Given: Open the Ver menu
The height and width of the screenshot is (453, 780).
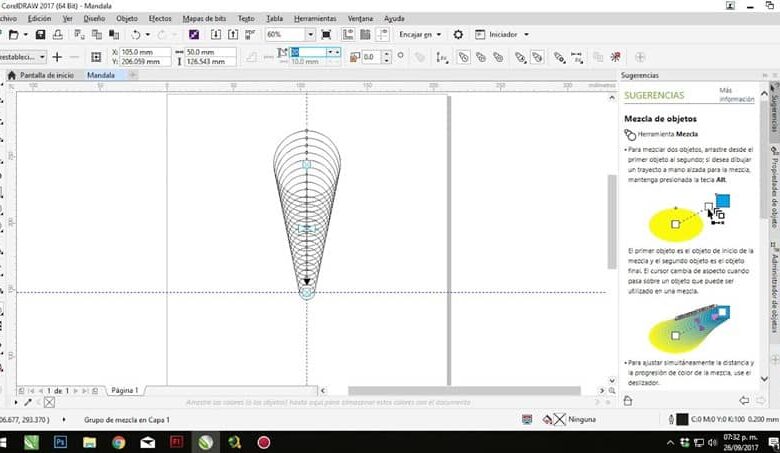Looking at the screenshot, I should 68,18.
